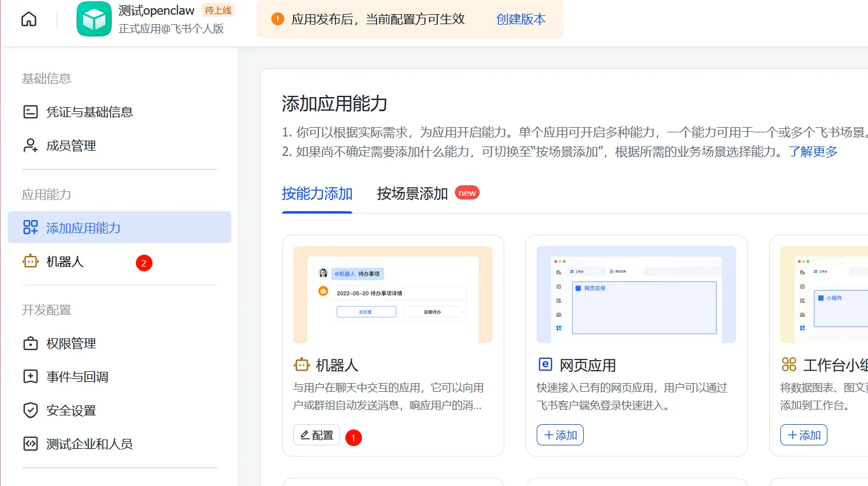Click the orange warning icon in the banner
This screenshot has height=486, width=868.
(278, 19)
